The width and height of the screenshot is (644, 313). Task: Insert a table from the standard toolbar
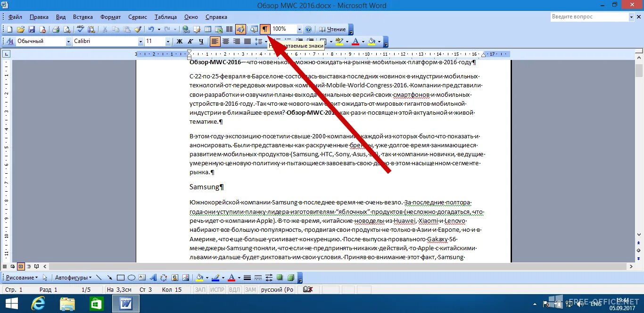[207, 29]
